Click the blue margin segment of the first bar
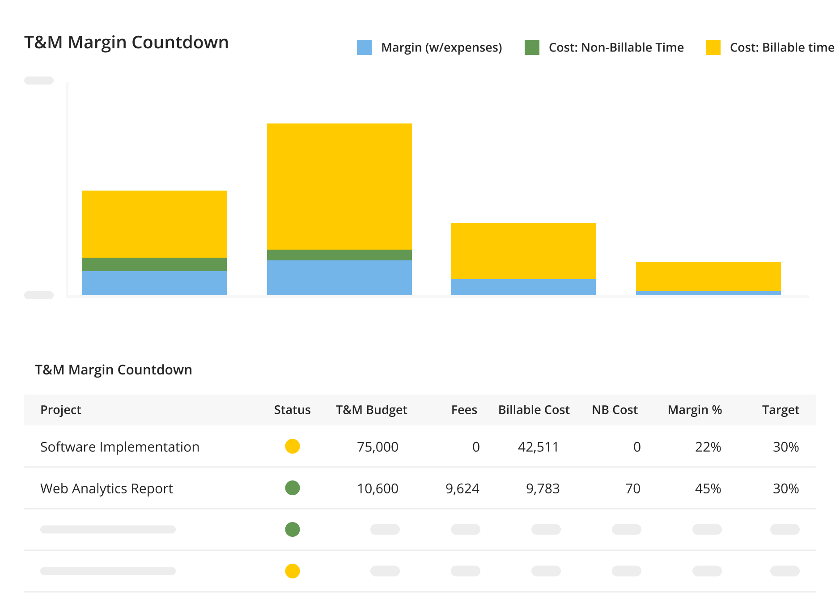 pyautogui.click(x=154, y=283)
